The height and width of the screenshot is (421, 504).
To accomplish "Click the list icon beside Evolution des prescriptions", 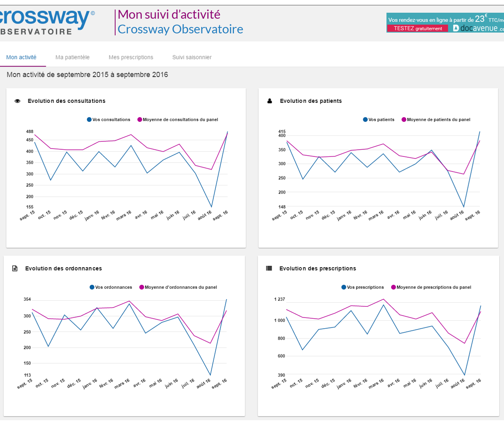I will pos(269,269).
